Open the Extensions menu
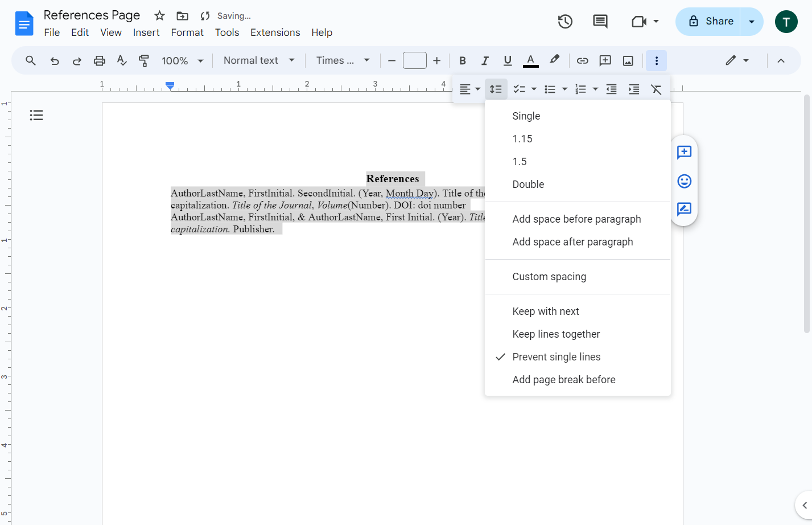 pyautogui.click(x=275, y=32)
